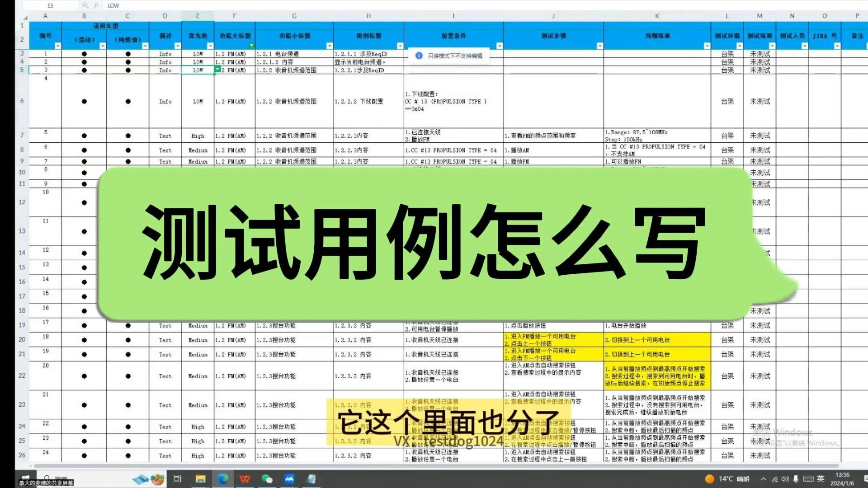868x488 pixels.
Task: Click cell 1.2.2.2 下线配置
Action: (368, 101)
